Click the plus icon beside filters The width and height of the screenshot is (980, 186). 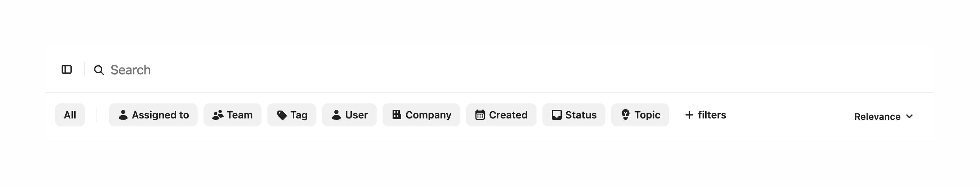(x=689, y=115)
